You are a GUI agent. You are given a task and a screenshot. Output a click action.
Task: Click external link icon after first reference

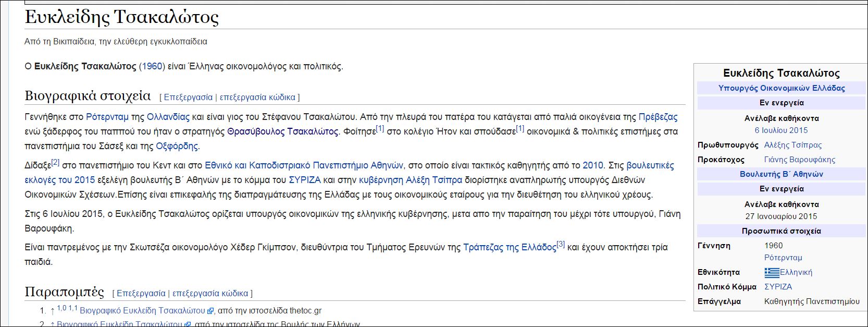[210, 311]
